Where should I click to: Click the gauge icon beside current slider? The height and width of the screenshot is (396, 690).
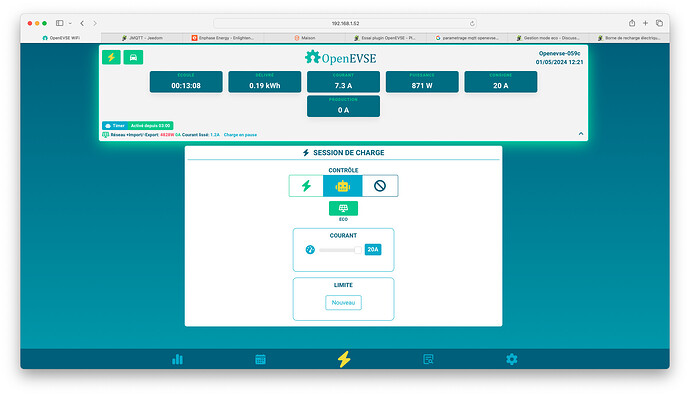pyautogui.click(x=310, y=249)
